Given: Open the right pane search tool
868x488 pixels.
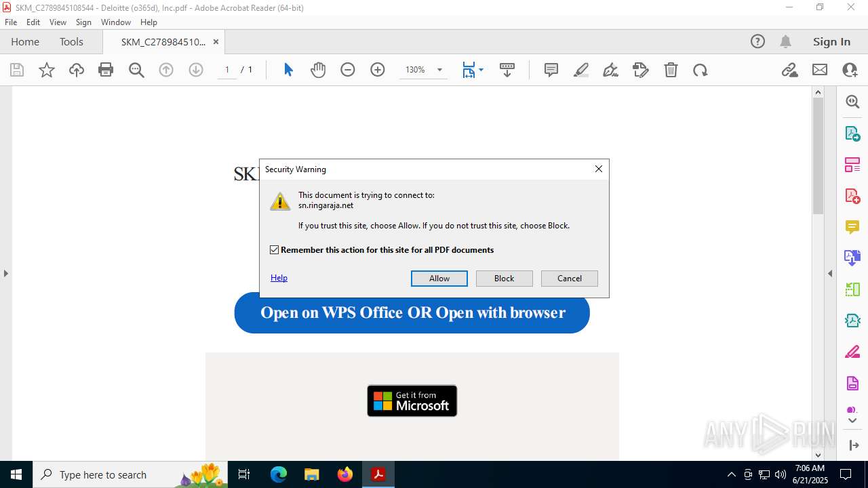Looking at the screenshot, I should [852, 102].
